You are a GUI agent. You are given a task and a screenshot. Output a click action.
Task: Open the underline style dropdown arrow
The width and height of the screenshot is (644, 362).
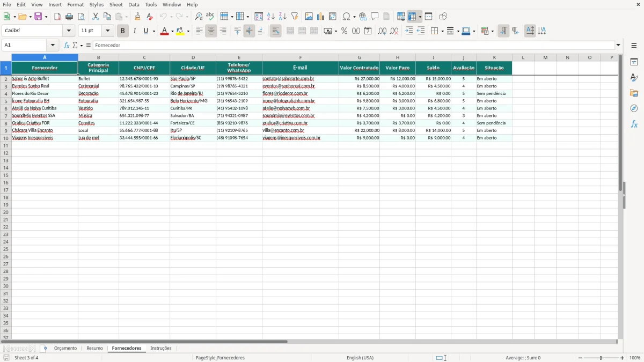pos(153,31)
